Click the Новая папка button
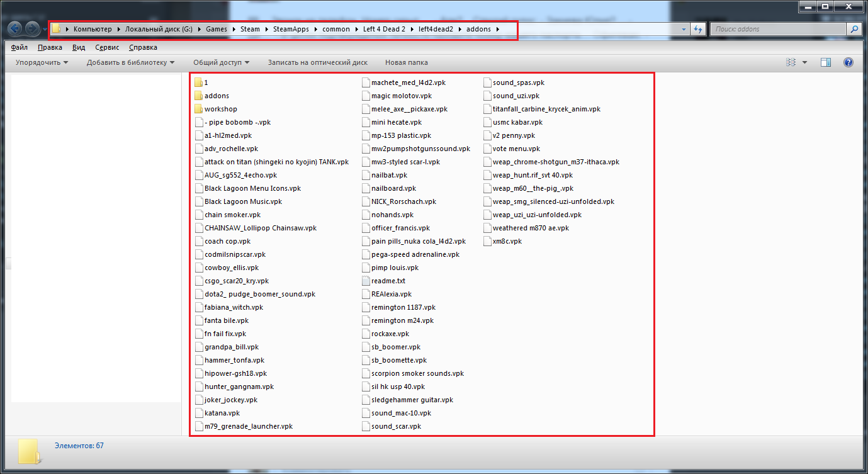Screen dimensions: 868x474 [407, 62]
